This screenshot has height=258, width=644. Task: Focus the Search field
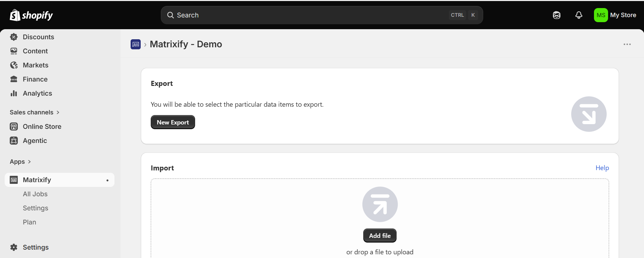pyautogui.click(x=322, y=15)
